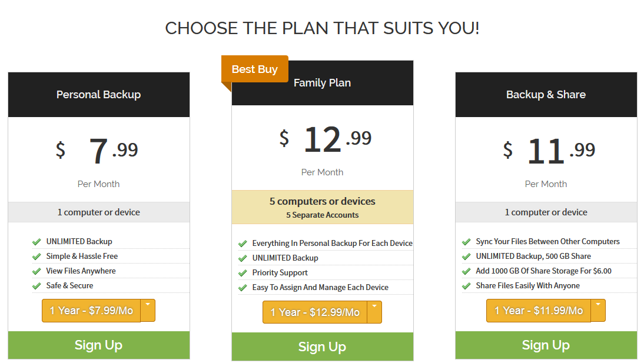Screen dimensions: 644x363
Task: Sign Up for the Personal Backup plan
Action: click(x=98, y=345)
